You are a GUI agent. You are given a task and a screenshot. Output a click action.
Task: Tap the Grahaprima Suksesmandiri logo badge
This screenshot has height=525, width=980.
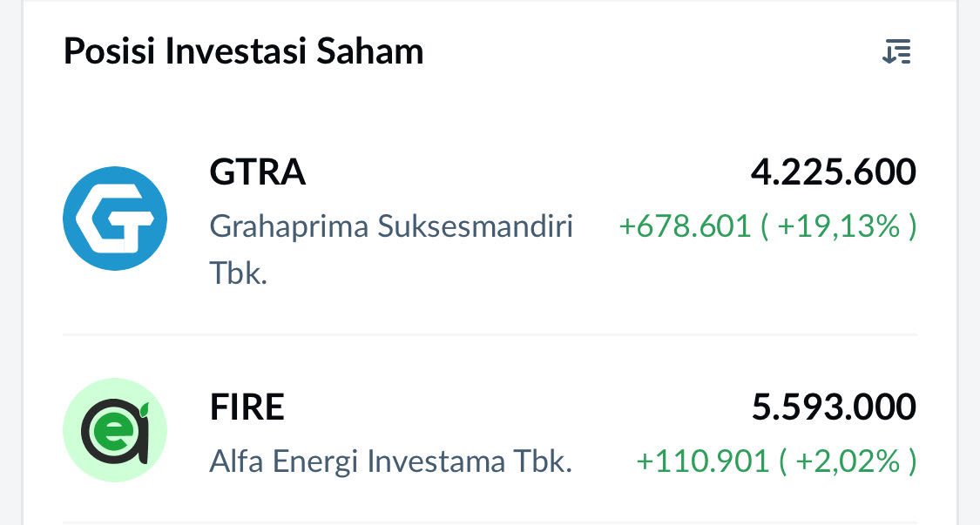tap(114, 218)
